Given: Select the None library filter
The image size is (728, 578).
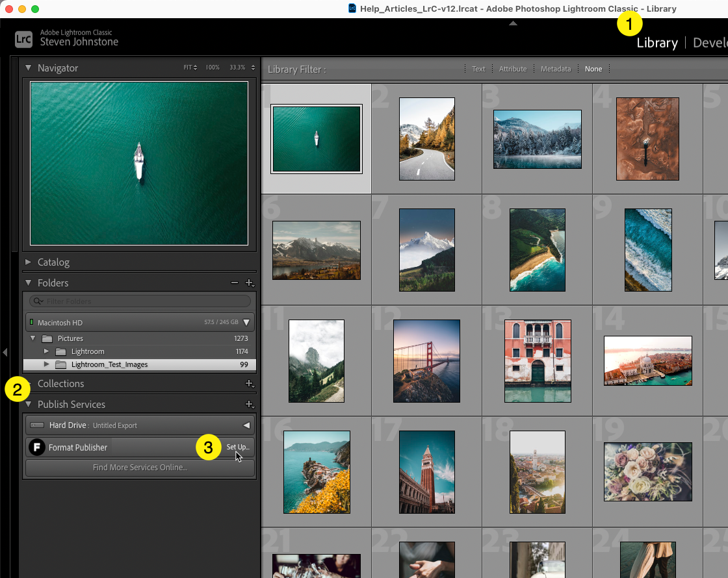Looking at the screenshot, I should pyautogui.click(x=593, y=69).
